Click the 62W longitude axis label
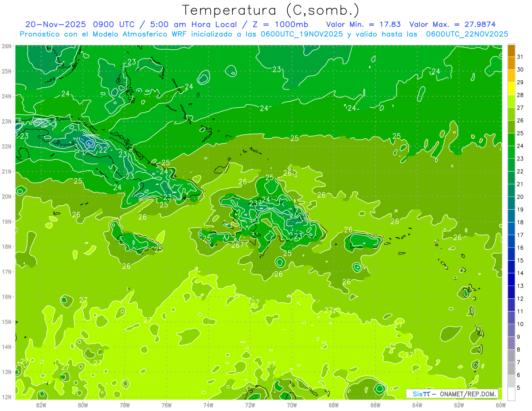 [x=459, y=404]
